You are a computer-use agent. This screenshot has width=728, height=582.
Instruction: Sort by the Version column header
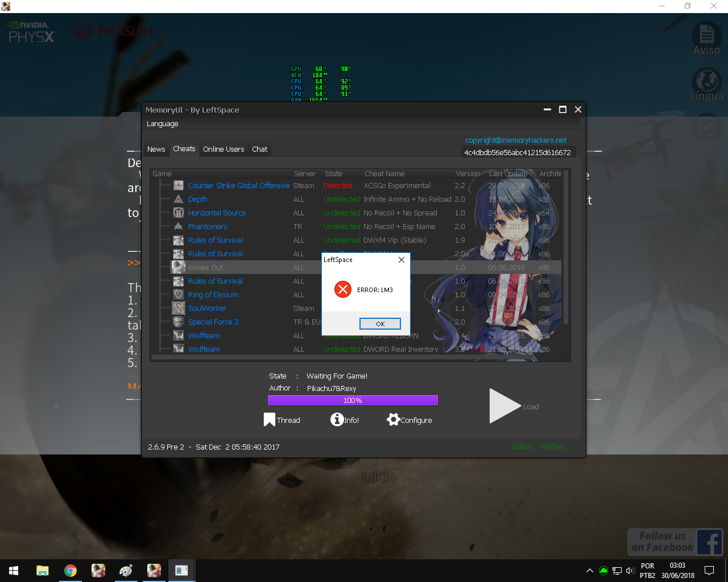coord(468,174)
